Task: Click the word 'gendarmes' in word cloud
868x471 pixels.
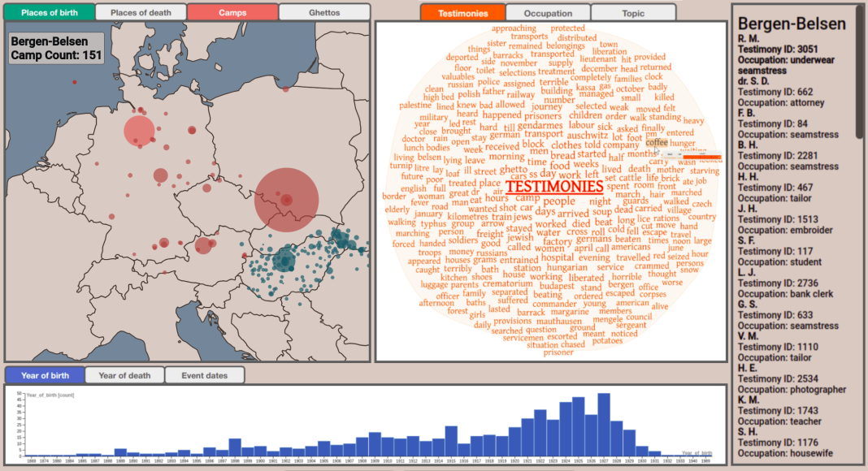Action: coord(540,126)
